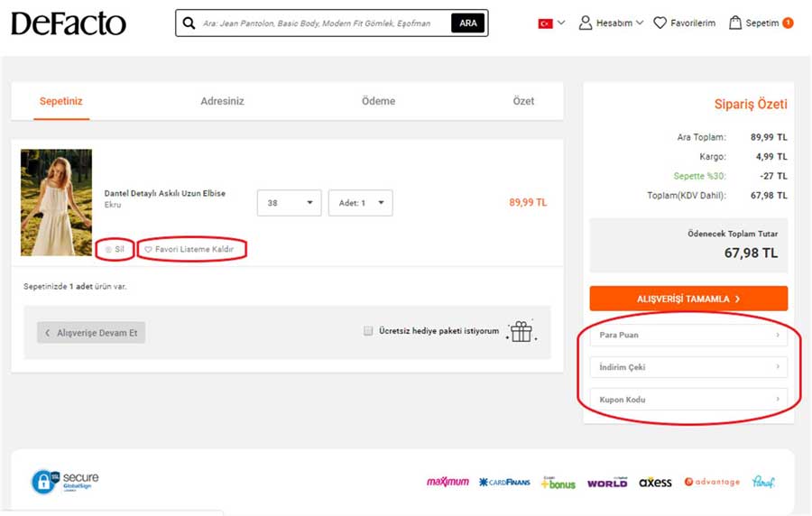
Task: Expand the Kupon Kodu row
Action: (688, 399)
